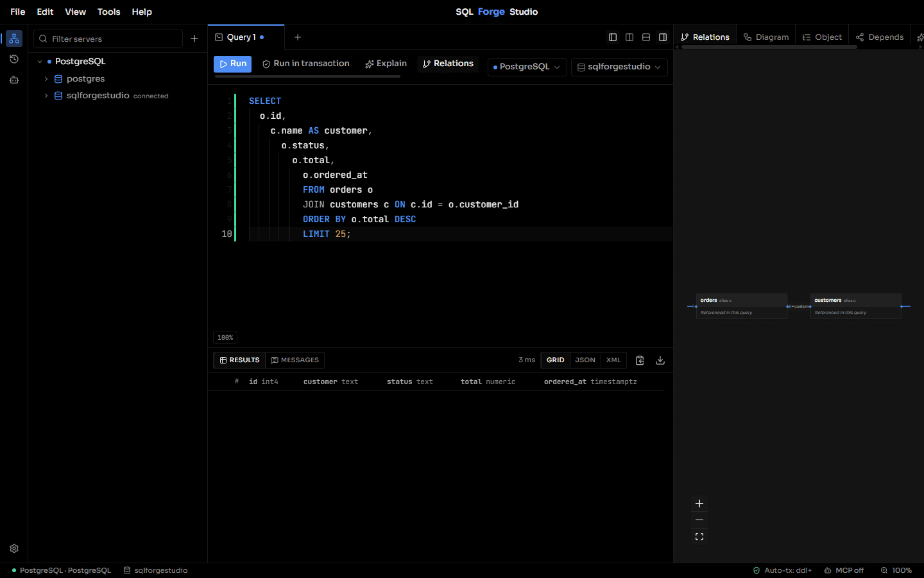This screenshot has height=578, width=924.
Task: Click the postgres database icon
Action: point(58,79)
